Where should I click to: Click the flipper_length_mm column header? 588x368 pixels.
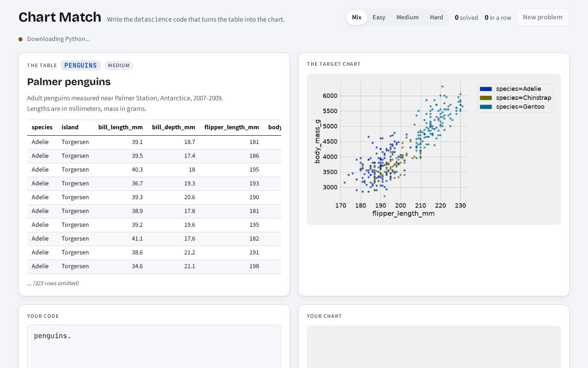point(232,127)
